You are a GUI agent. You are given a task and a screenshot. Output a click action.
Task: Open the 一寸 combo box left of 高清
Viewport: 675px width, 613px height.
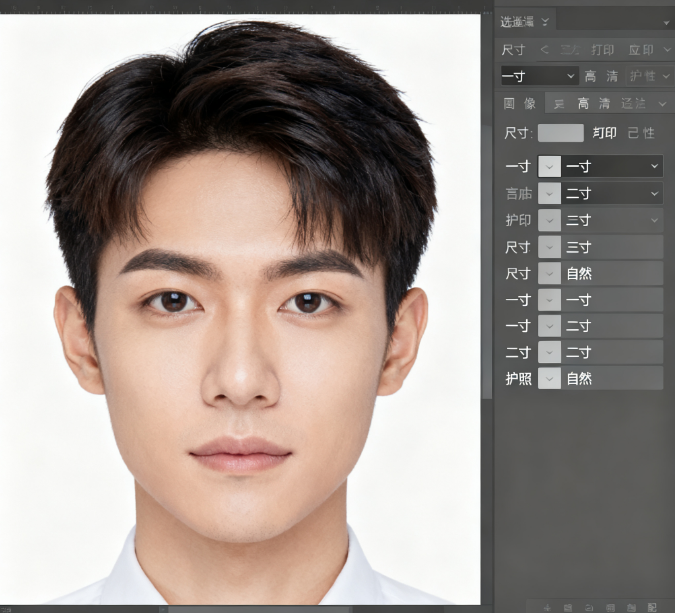(539, 76)
